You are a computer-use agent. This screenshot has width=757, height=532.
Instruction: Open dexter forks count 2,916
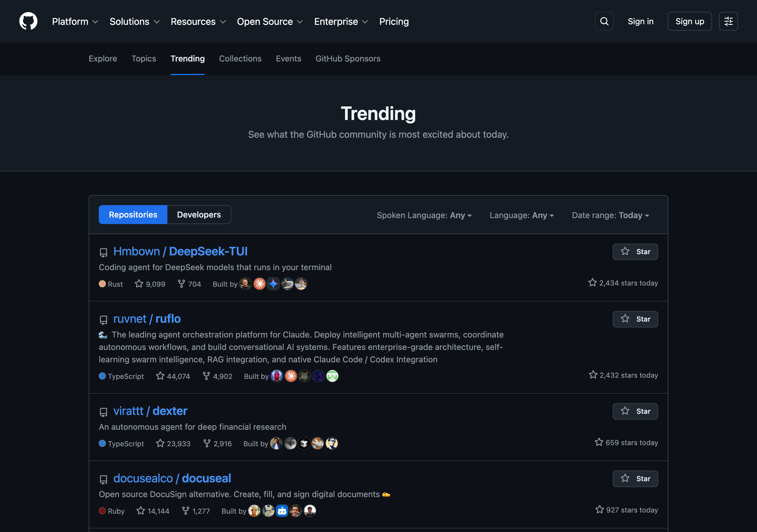217,443
